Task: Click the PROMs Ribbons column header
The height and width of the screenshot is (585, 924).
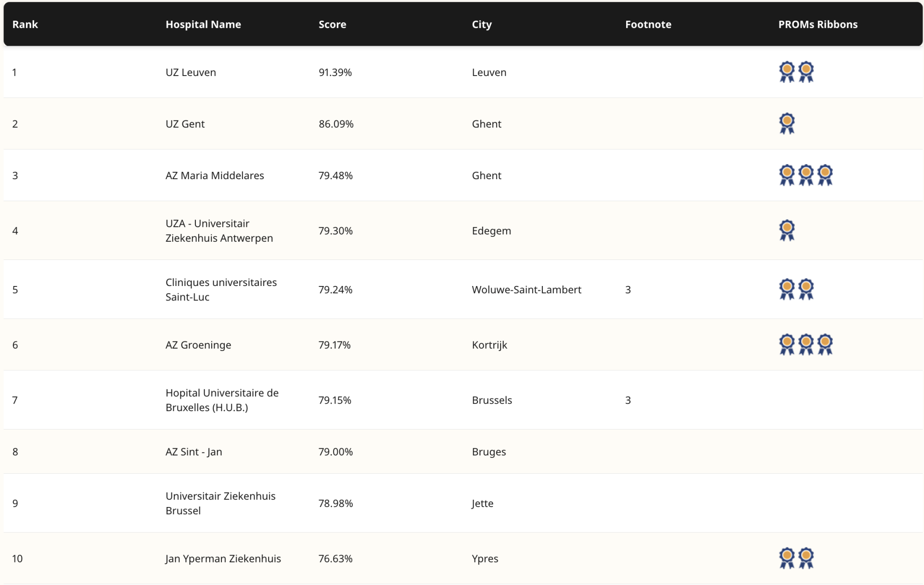Action: 818,24
